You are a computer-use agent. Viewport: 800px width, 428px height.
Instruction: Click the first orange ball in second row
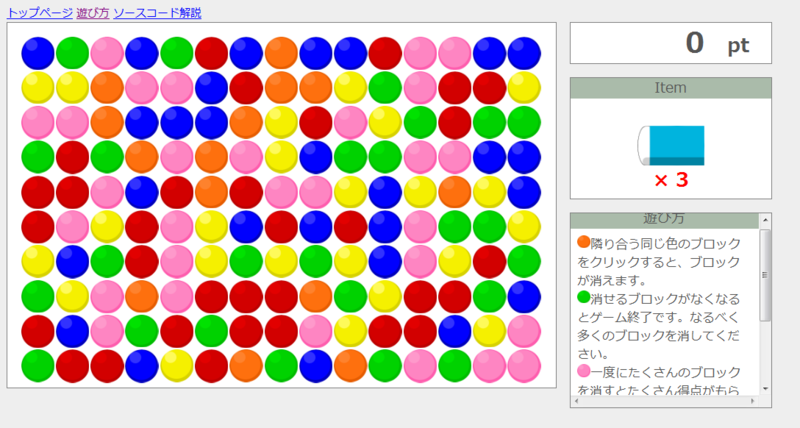coord(107,88)
